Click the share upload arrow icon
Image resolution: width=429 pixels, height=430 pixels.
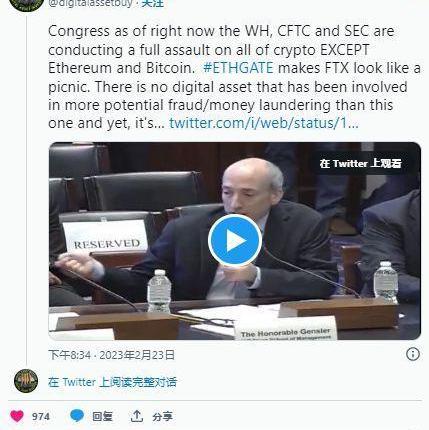click(137, 416)
